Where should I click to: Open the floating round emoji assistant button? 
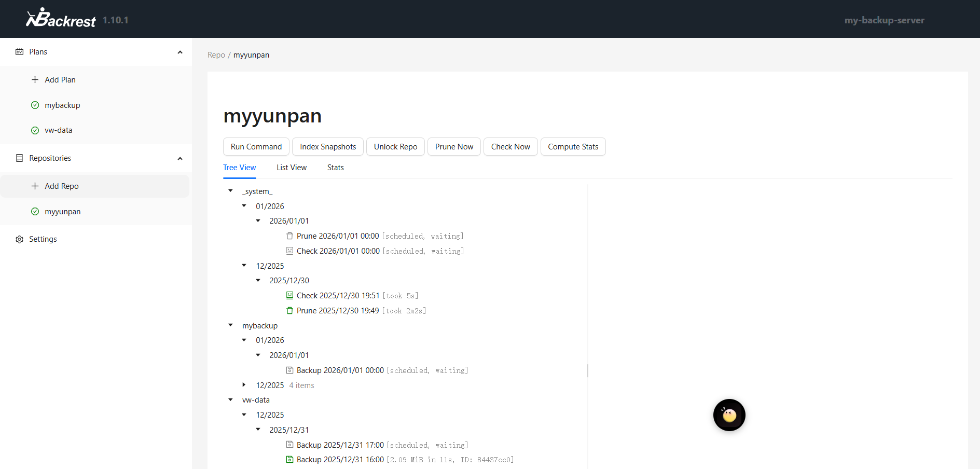tap(729, 415)
